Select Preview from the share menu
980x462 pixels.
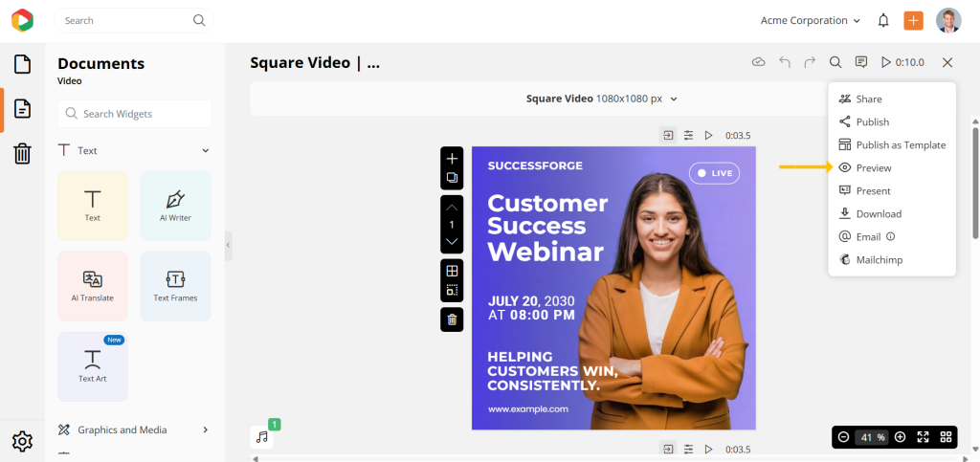click(x=873, y=167)
